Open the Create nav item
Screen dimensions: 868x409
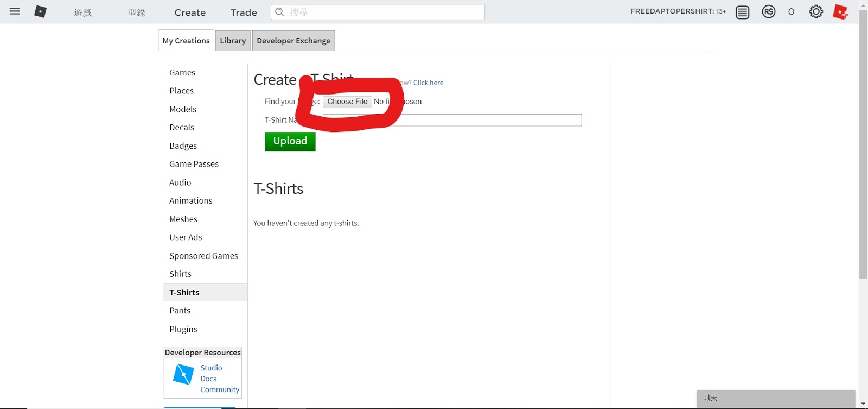[x=190, y=12]
